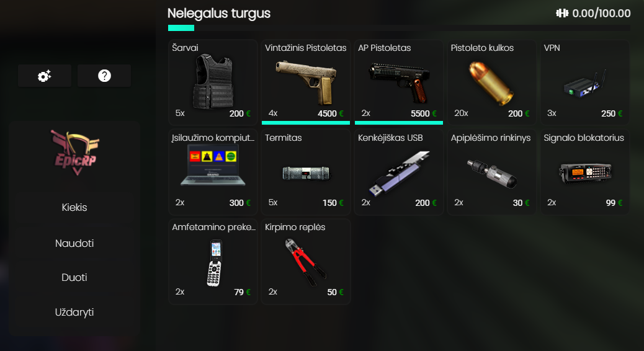644x351 pixels.
Task: Click the Duoti button
Action: tap(74, 278)
